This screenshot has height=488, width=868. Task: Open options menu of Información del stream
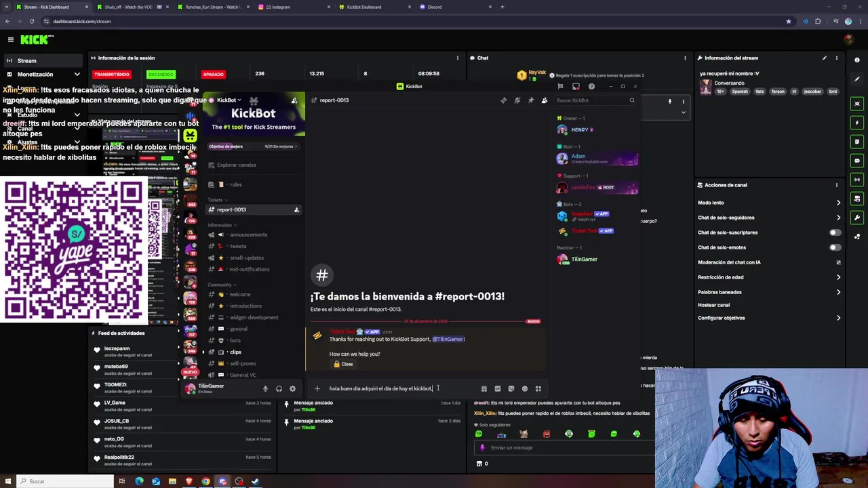pos(836,58)
